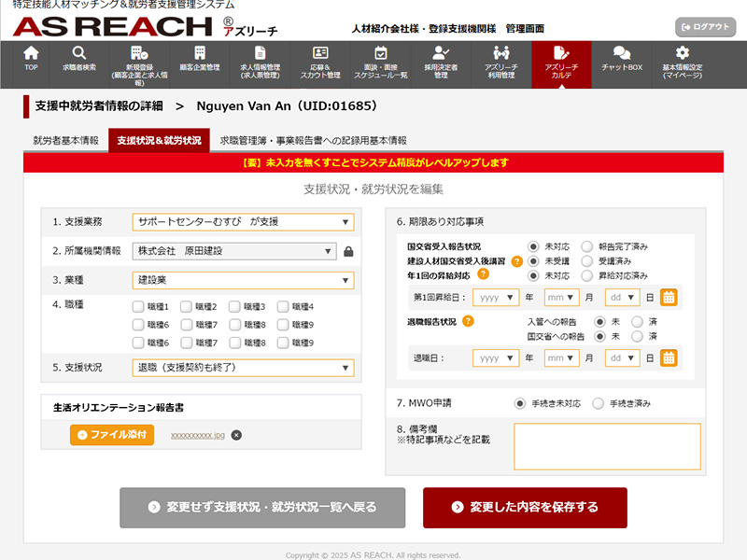This screenshot has height=560, width=747.
Task: Click the AS REACH logo
Action: (112, 27)
